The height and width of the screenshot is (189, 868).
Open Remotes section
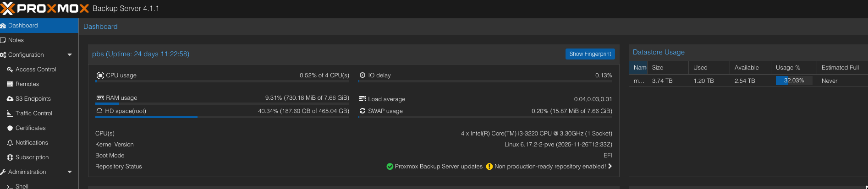[x=39, y=84]
